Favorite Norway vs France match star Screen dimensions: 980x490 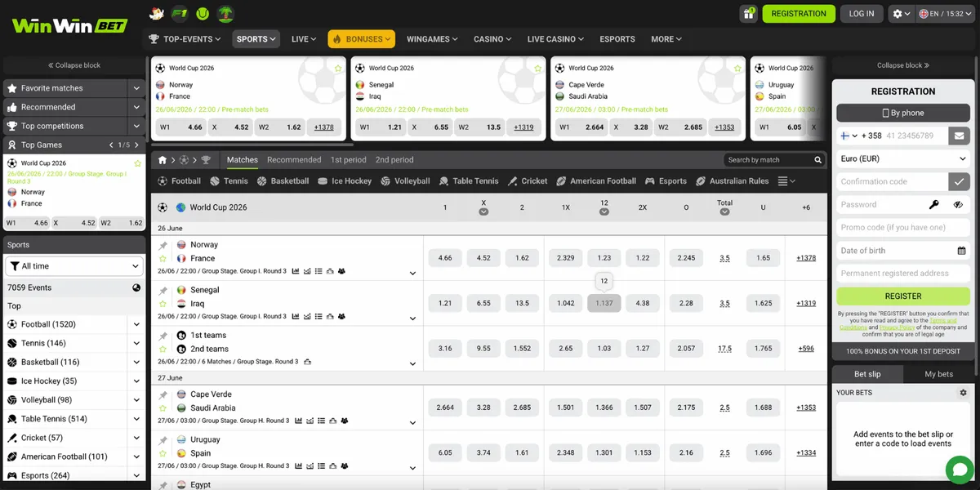click(163, 259)
